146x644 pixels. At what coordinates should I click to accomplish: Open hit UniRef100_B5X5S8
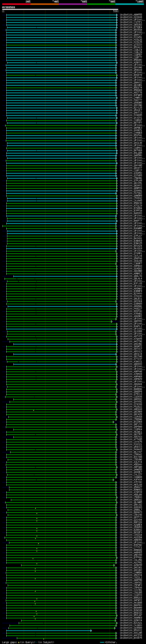131,30
